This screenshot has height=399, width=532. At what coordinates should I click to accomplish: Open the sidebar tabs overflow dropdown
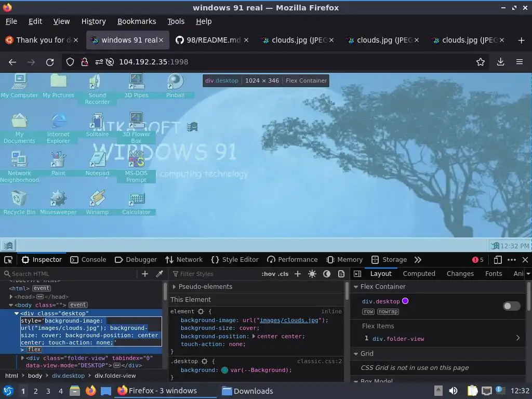point(528,274)
